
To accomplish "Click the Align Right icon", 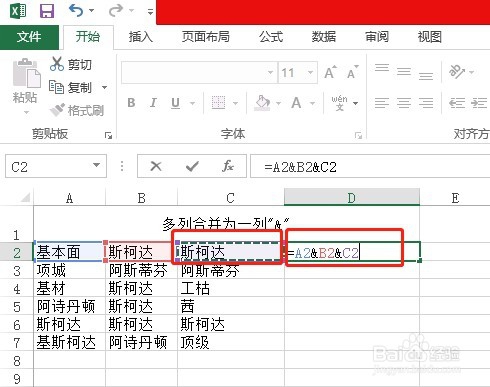I will [x=426, y=103].
